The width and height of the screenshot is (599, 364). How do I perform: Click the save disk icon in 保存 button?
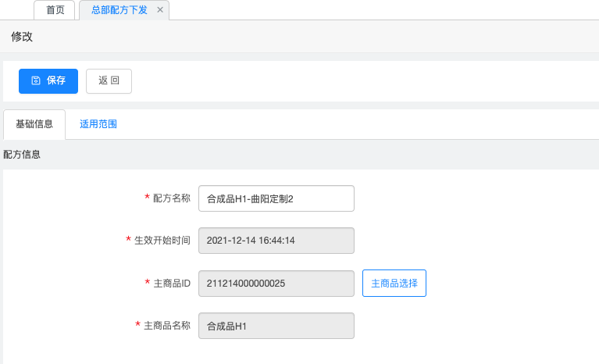point(35,80)
